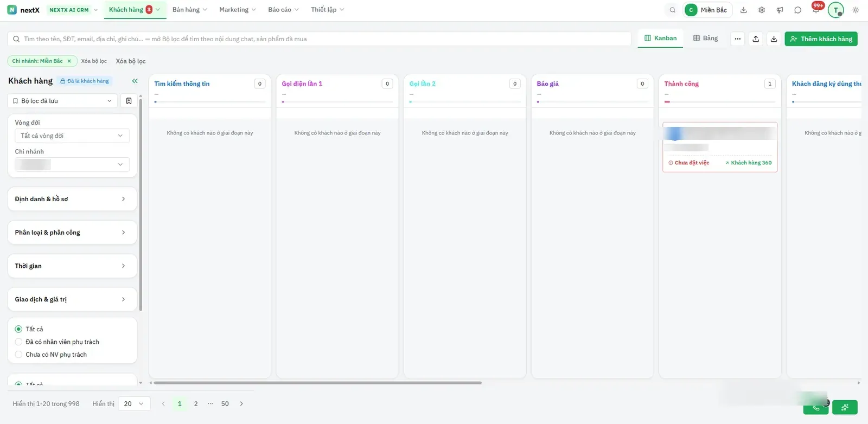Save current filter with bookmark icon

129,101
